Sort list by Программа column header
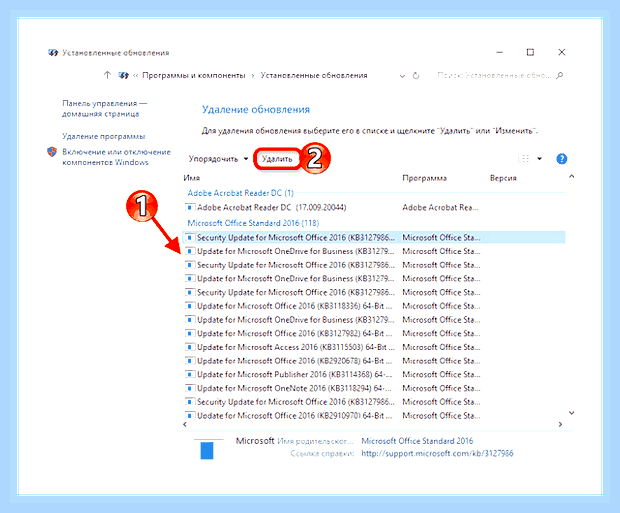 [x=425, y=178]
